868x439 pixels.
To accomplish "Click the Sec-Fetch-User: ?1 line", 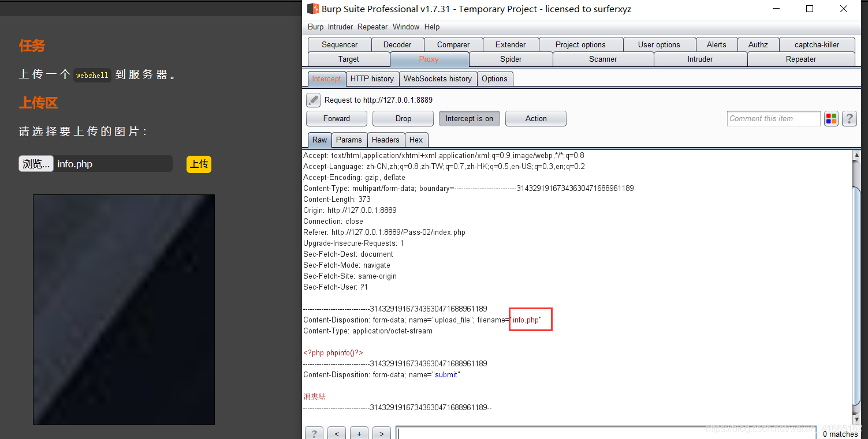I will click(336, 287).
